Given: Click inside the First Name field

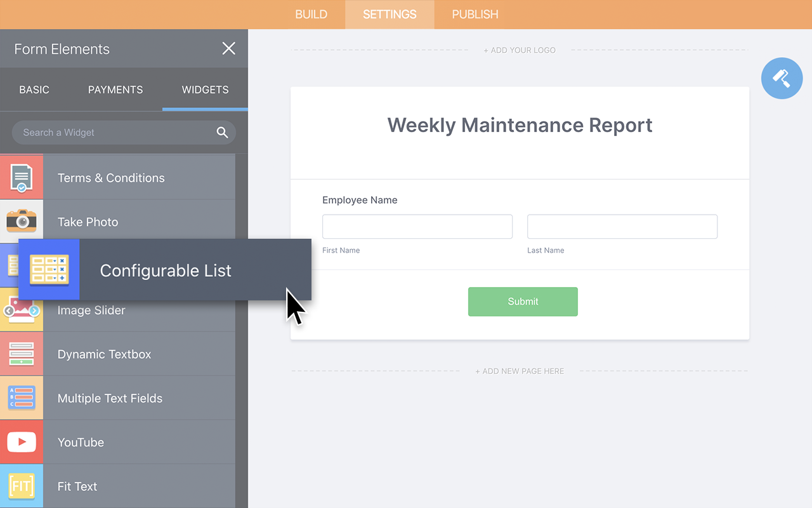Looking at the screenshot, I should pos(417,226).
